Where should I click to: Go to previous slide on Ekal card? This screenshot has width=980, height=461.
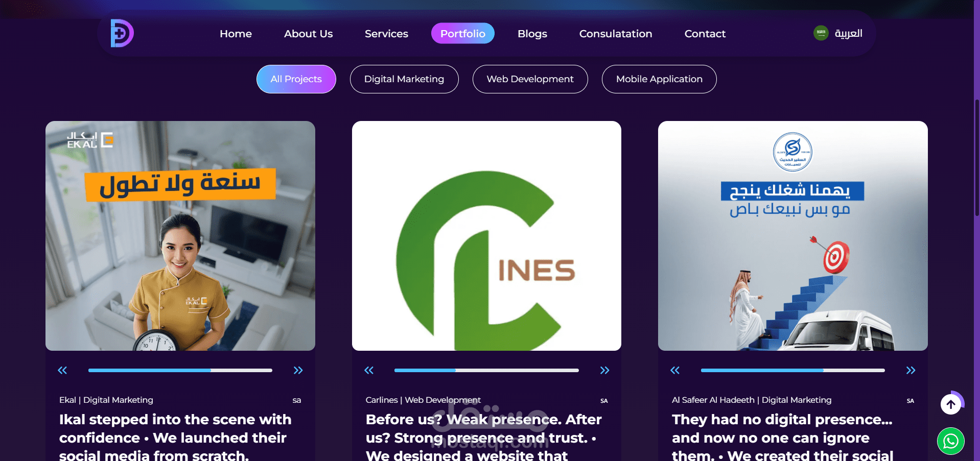[x=62, y=370]
